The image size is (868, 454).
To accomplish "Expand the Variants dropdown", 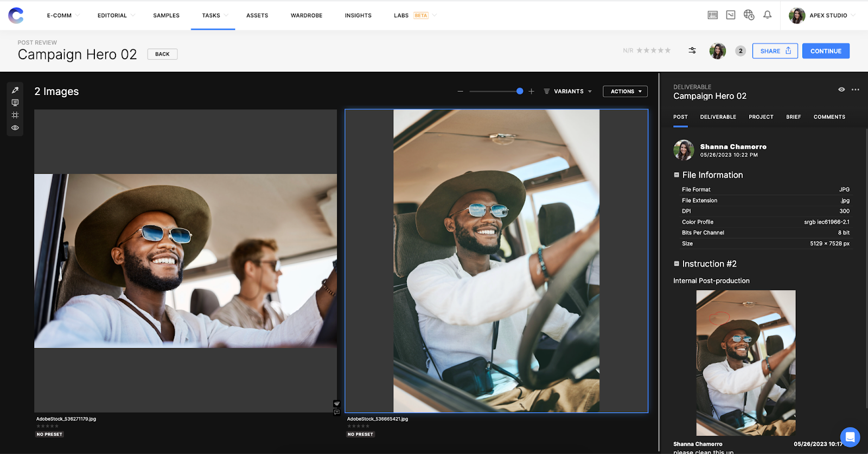I will point(568,91).
